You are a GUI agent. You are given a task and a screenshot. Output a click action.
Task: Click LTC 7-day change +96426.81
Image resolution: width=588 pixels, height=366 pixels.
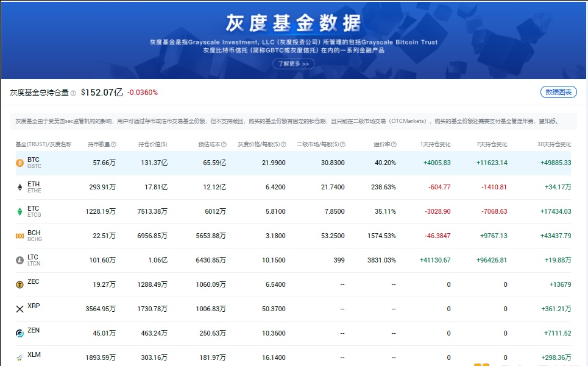point(492,261)
